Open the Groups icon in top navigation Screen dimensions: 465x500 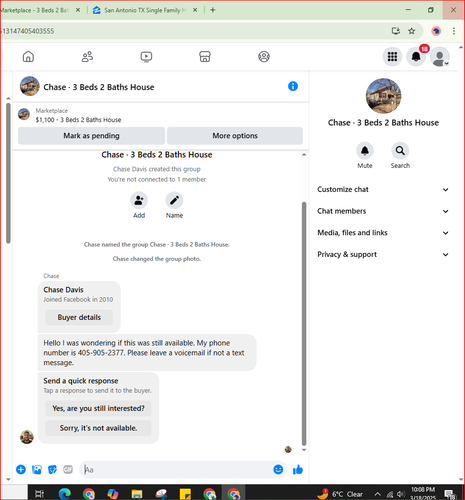264,57
